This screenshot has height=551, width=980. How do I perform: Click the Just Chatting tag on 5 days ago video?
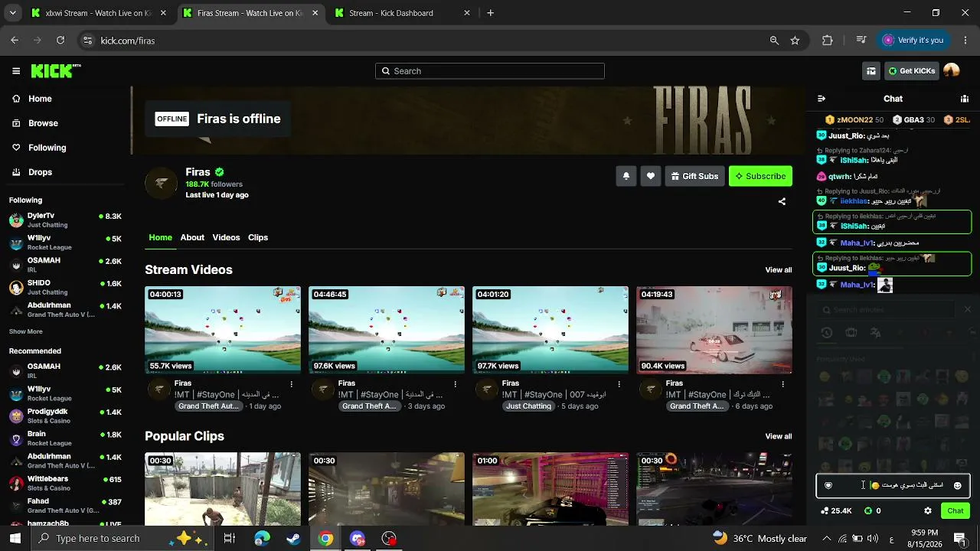click(x=528, y=406)
